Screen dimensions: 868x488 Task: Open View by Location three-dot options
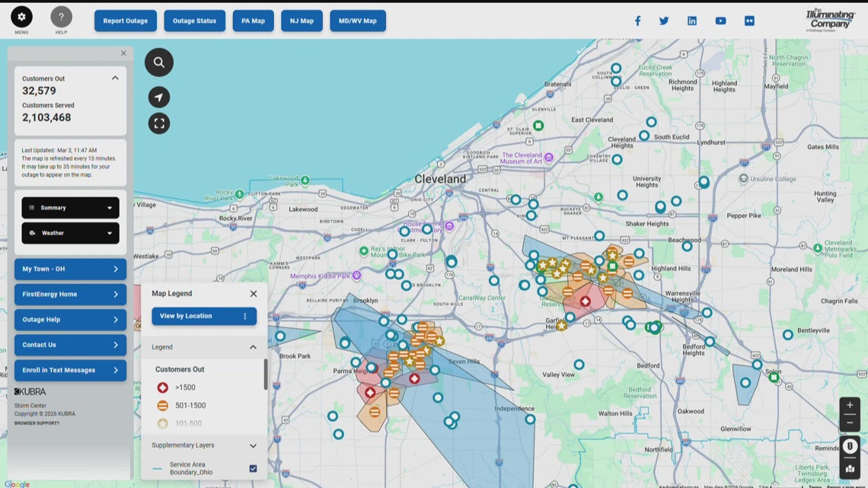click(x=245, y=317)
